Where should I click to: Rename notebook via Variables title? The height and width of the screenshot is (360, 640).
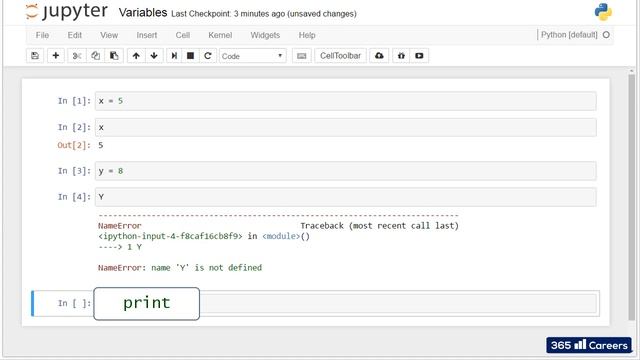coord(143,13)
